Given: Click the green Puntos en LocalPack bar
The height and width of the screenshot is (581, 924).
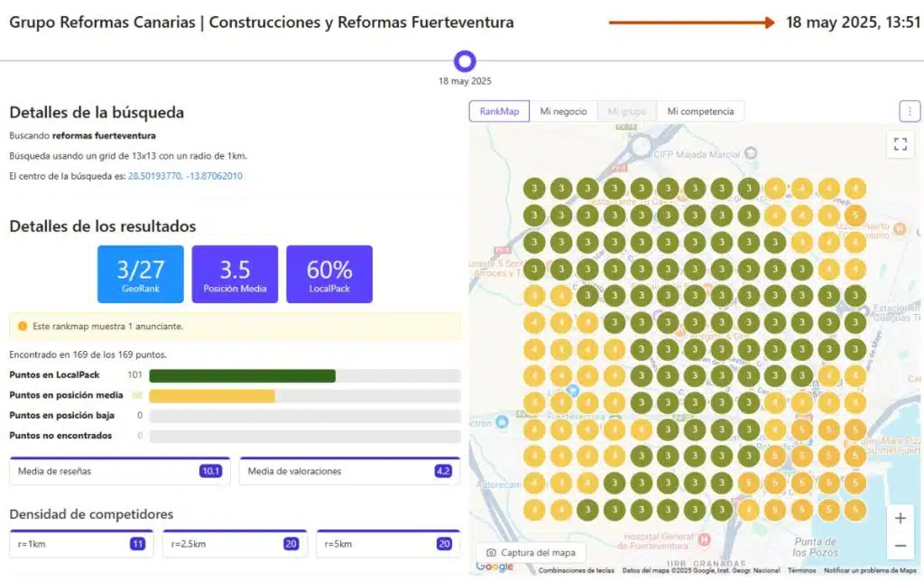Looking at the screenshot, I should point(242,375).
